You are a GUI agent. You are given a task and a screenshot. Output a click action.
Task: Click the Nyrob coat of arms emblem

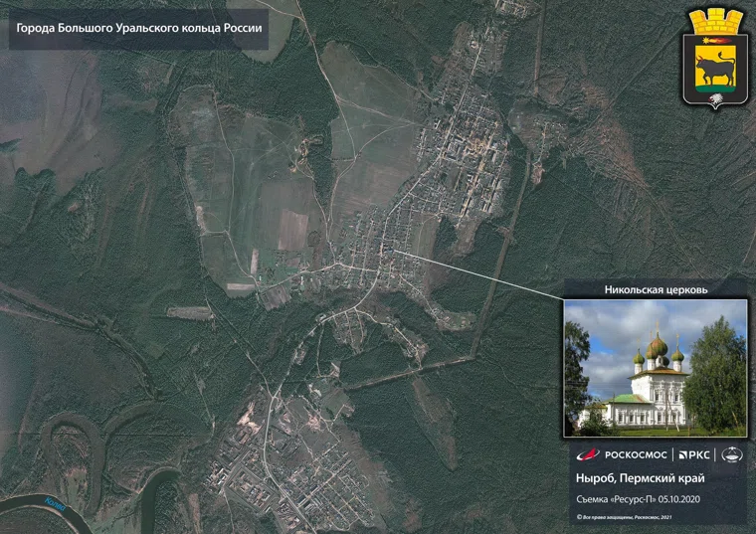pyautogui.click(x=714, y=59)
